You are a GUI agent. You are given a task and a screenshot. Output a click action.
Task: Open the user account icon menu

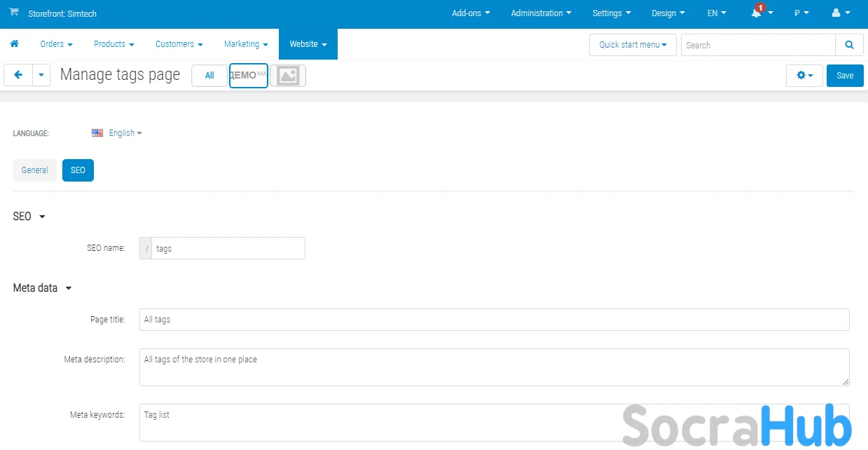[x=836, y=13]
